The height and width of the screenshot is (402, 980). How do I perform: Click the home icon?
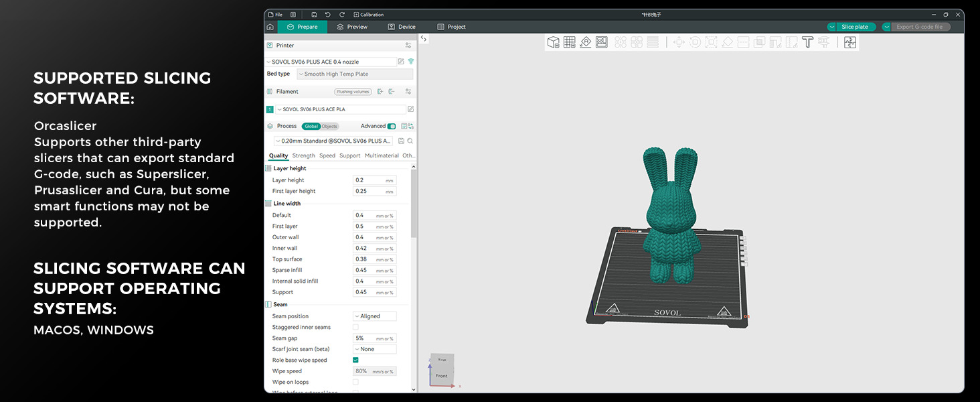click(x=270, y=27)
